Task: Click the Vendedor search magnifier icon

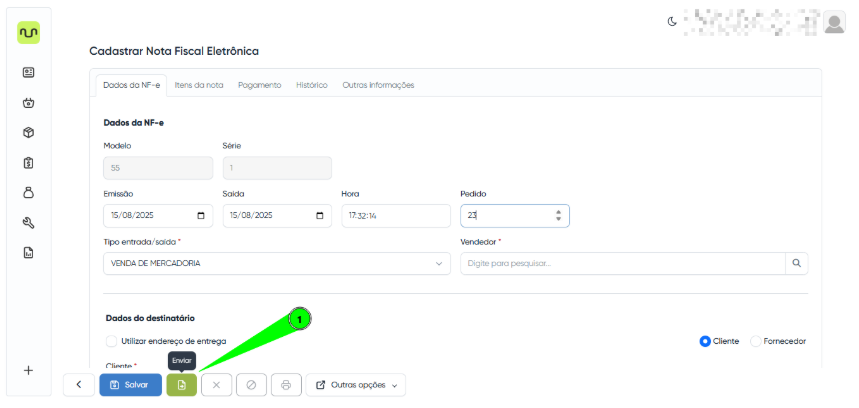Action: pyautogui.click(x=796, y=263)
